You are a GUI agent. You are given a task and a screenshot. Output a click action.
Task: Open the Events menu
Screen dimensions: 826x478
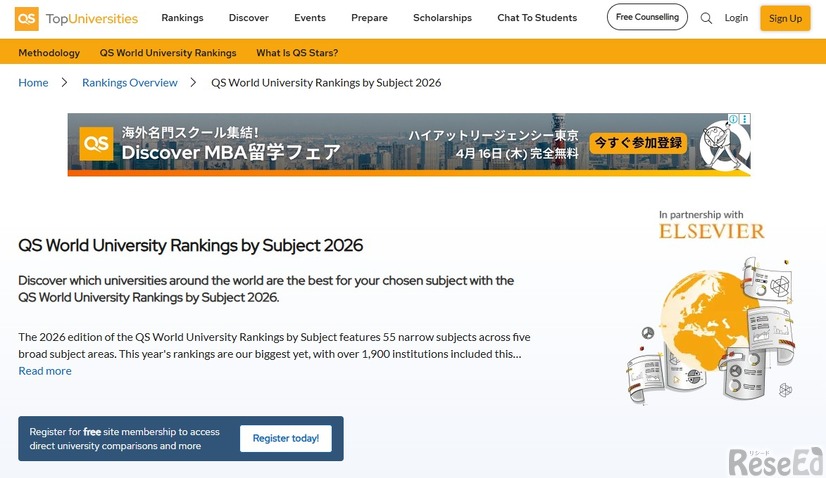point(310,18)
